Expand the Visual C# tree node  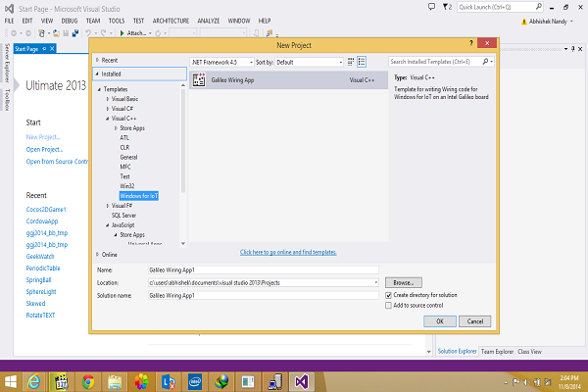108,109
